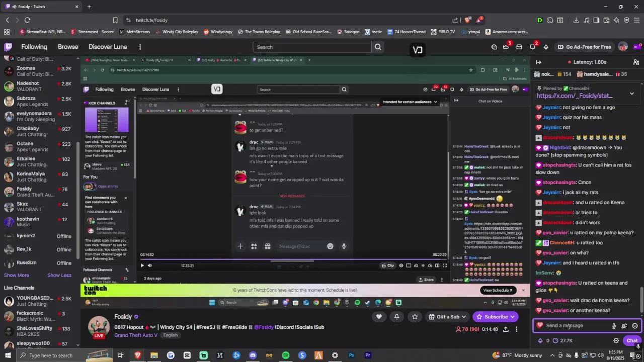Open the Brave Shields lion icon
This screenshot has width=644, height=362.
point(467,20)
